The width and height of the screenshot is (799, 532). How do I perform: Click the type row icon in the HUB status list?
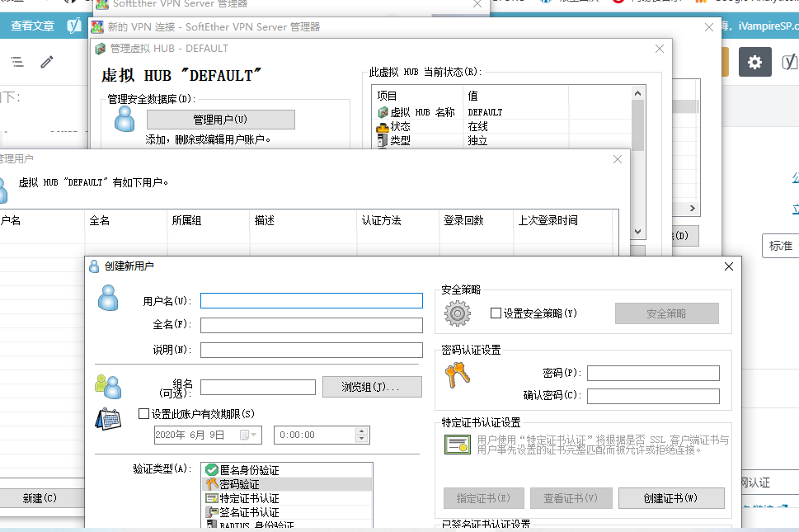pyautogui.click(x=383, y=140)
